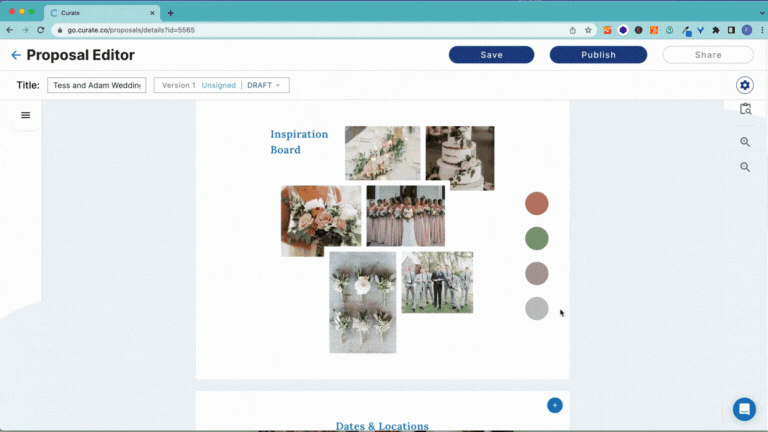This screenshot has width=768, height=432.
Task: Expand the DRAFT status dropdown
Action: 264,85
